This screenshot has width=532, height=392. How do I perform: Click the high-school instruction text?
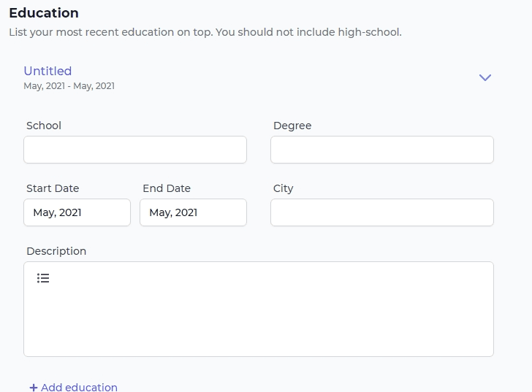(x=205, y=32)
